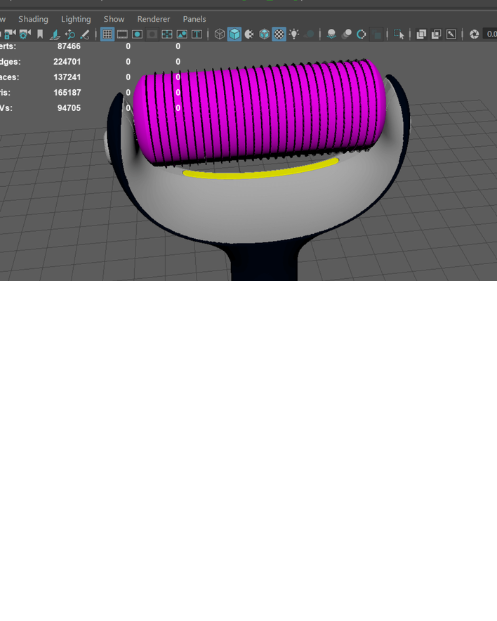Toggle the X-Ray display icon
The image size is (497, 621).
tap(421, 34)
